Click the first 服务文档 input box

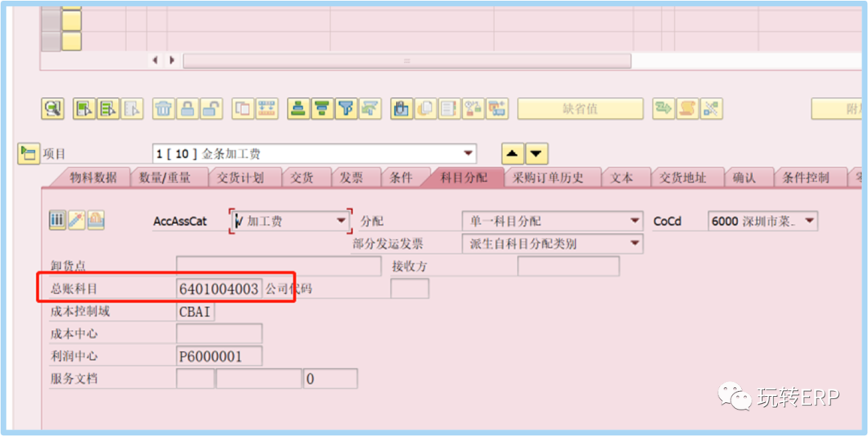195,379
